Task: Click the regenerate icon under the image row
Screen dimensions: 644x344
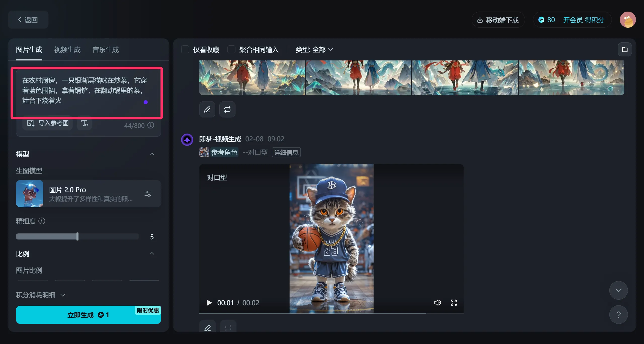Action: tap(227, 110)
